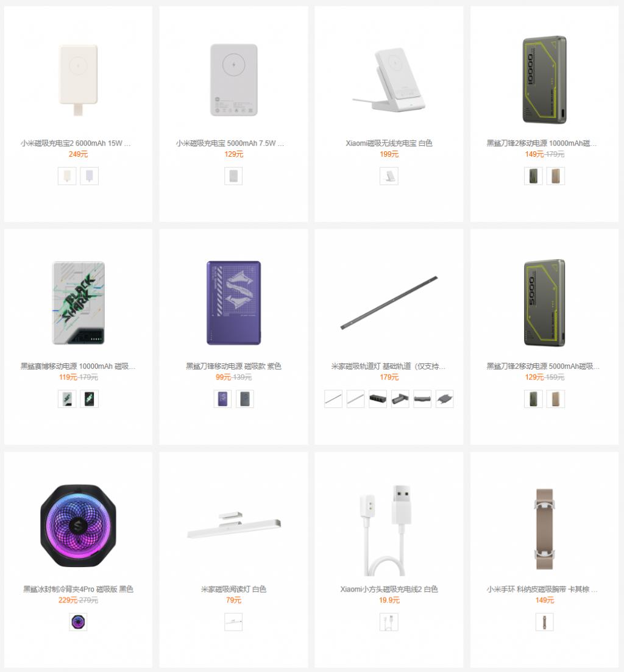Select the purple variant of 黑鲨刀锋移动电源

pos(222,399)
